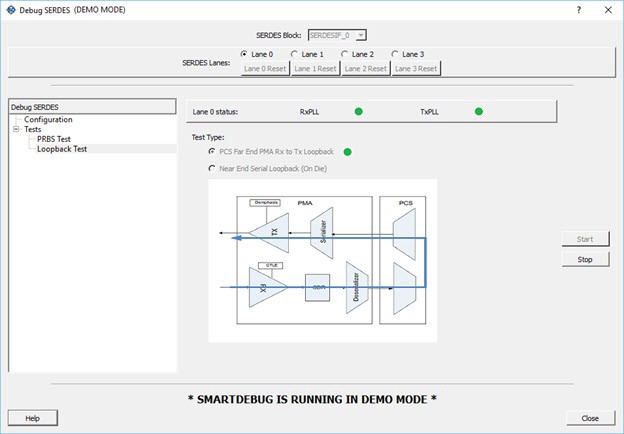Screen dimensions: 624x434
Task: Click the Lane 2 Reset button
Action: [x=366, y=68]
